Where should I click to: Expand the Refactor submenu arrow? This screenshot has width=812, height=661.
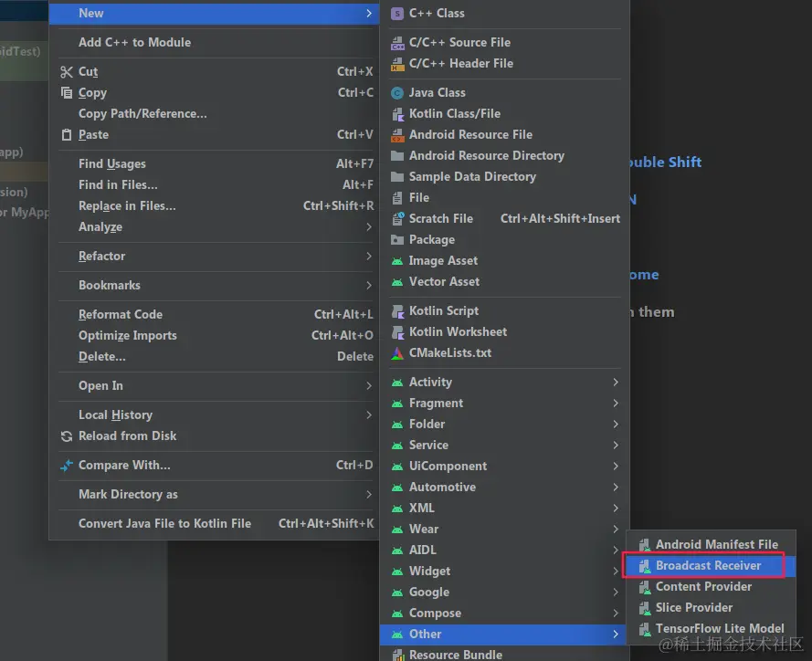(369, 257)
